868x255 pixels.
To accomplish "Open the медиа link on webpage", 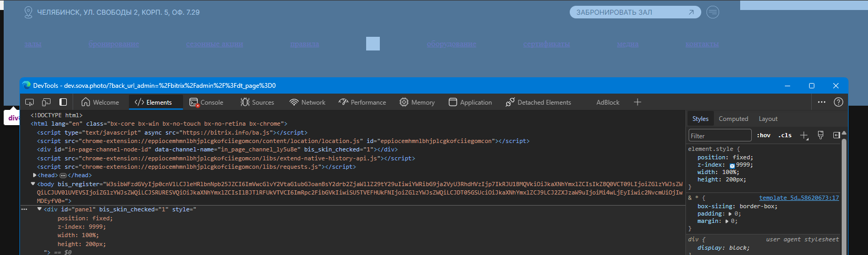I will click(628, 44).
